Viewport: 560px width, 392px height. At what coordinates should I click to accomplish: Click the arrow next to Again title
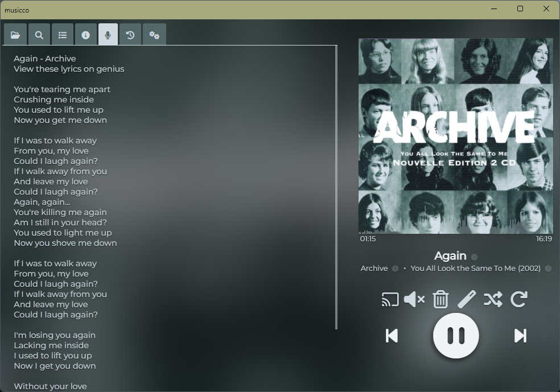[x=474, y=257]
